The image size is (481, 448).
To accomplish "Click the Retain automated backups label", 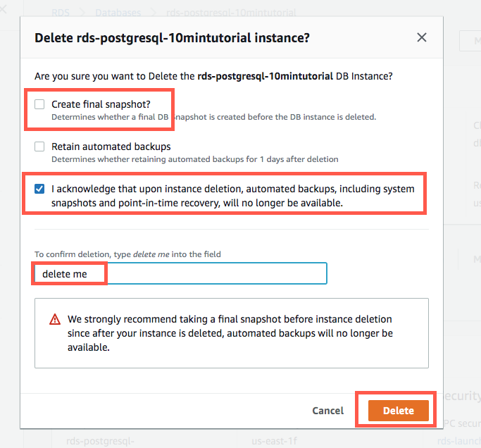I will click(x=111, y=147).
